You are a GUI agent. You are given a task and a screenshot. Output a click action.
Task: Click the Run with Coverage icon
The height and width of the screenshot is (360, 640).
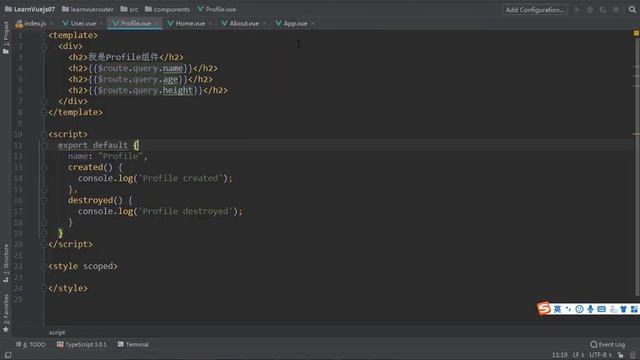click(x=603, y=9)
